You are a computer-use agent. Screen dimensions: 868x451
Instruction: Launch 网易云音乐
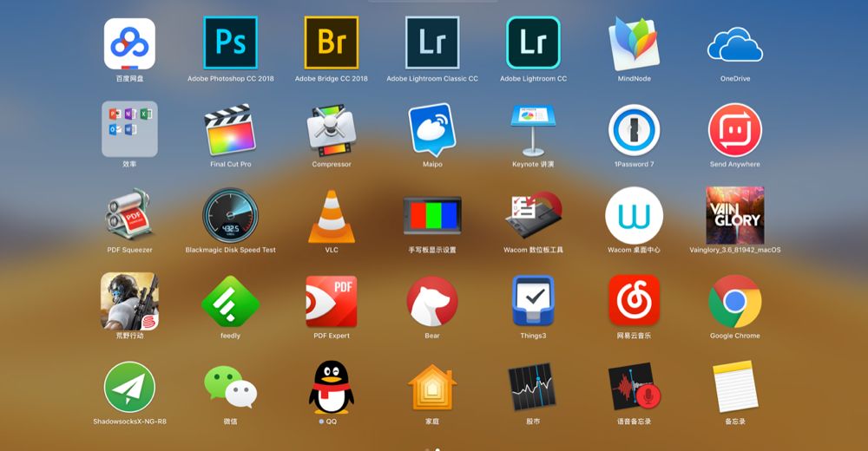[635, 300]
